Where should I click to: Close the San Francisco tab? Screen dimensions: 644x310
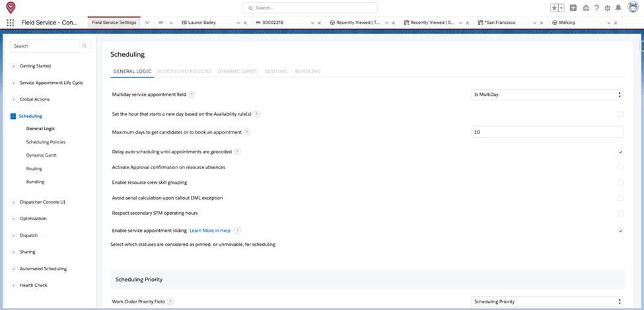[x=542, y=23]
